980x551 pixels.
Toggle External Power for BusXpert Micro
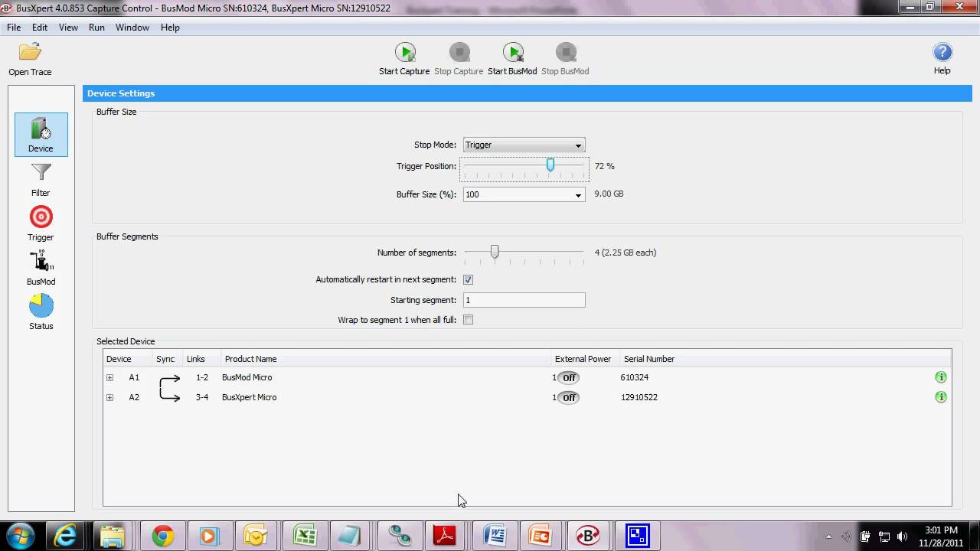(x=568, y=397)
